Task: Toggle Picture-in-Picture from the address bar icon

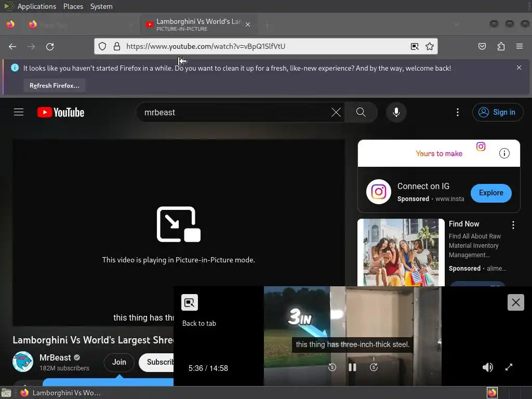Action: pyautogui.click(x=415, y=46)
